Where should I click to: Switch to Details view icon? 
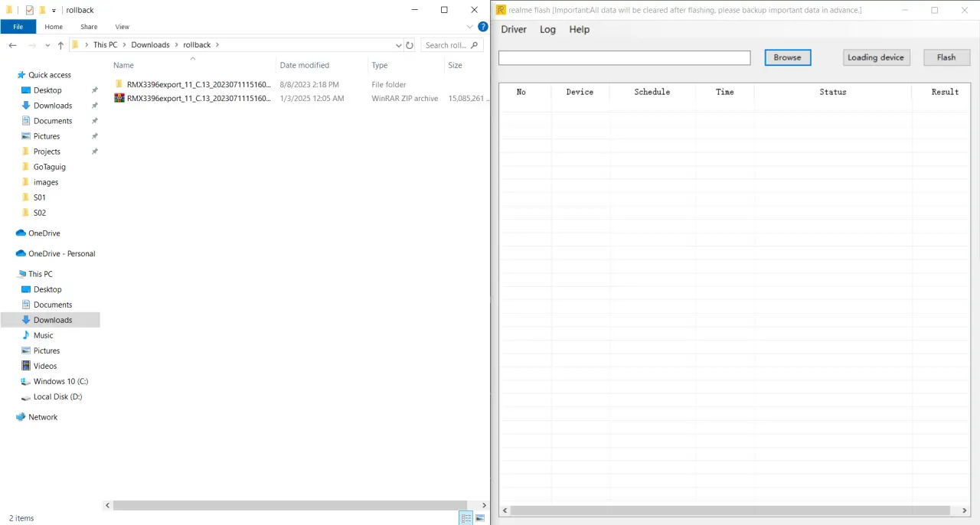(x=466, y=518)
